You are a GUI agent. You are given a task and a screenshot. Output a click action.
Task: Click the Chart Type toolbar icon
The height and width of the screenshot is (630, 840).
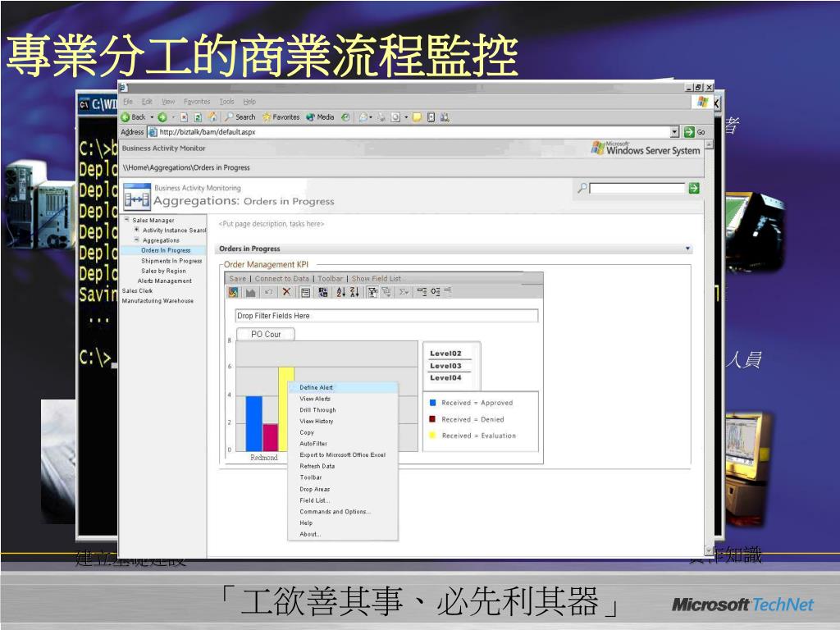[250, 292]
